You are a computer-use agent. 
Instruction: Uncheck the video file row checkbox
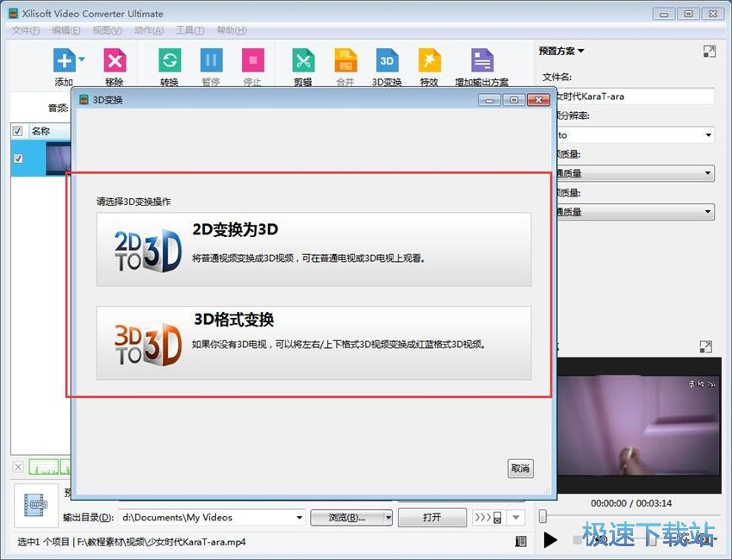click(18, 159)
